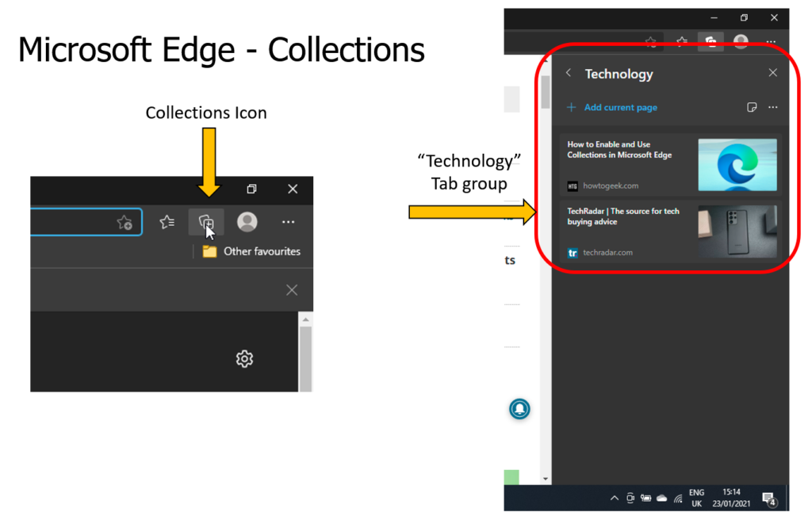Click the add-to-favourites star inside the address bar
Viewport: 812px width, 520px height.
(x=124, y=222)
